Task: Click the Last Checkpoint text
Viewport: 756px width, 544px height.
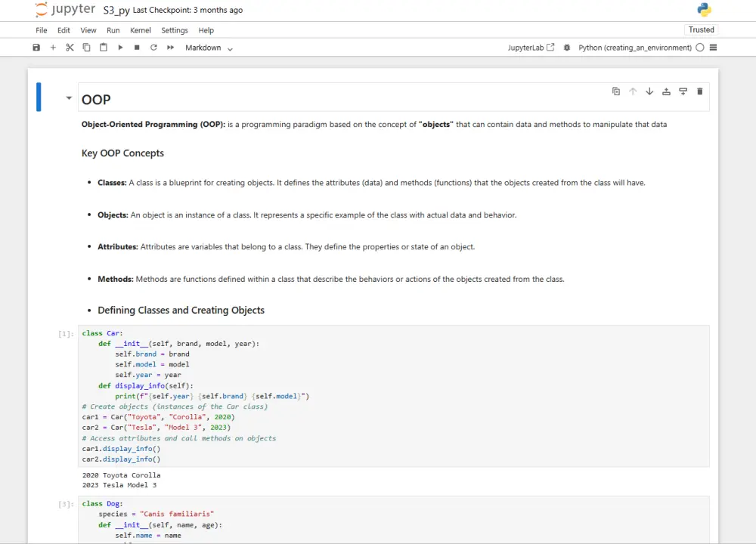Action: click(x=187, y=10)
